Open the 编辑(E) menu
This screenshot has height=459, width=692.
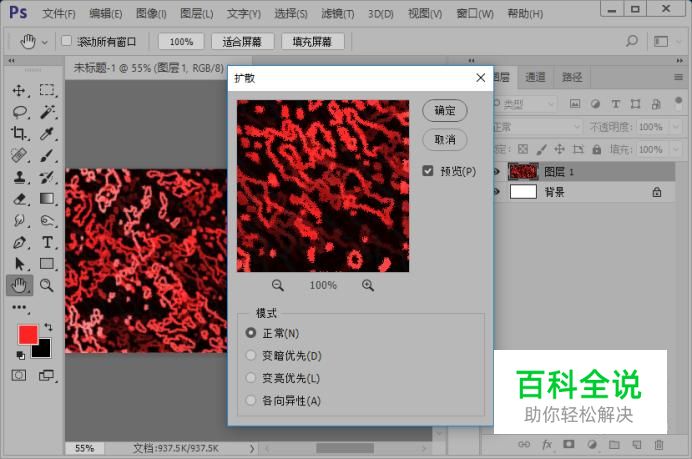(105, 14)
